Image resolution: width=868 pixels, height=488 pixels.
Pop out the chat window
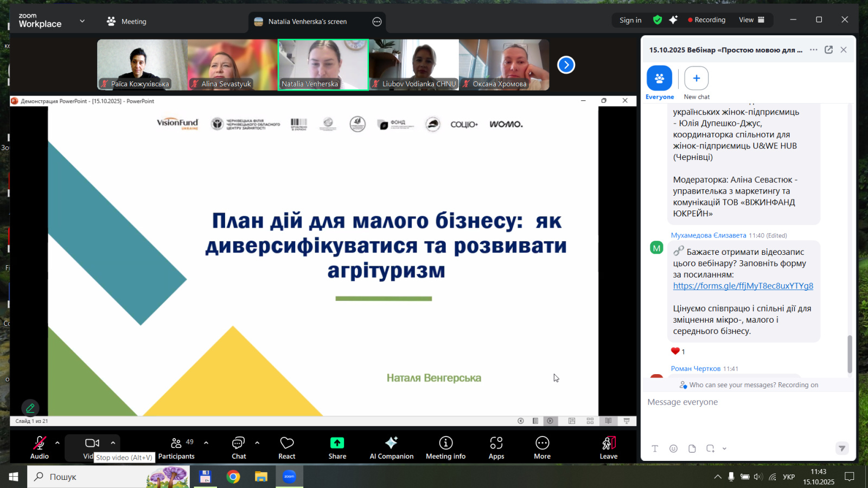tap(828, 50)
